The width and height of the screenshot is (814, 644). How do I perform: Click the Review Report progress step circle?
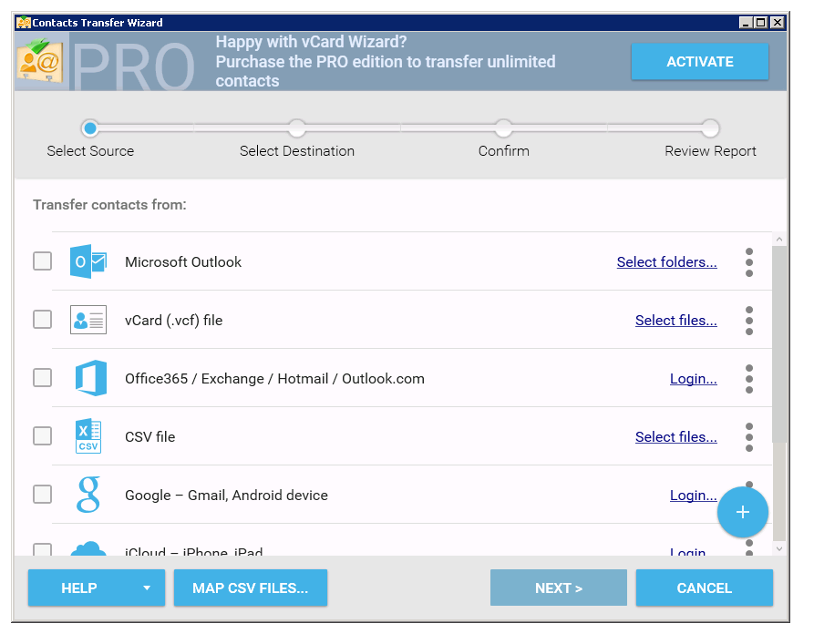(x=710, y=128)
